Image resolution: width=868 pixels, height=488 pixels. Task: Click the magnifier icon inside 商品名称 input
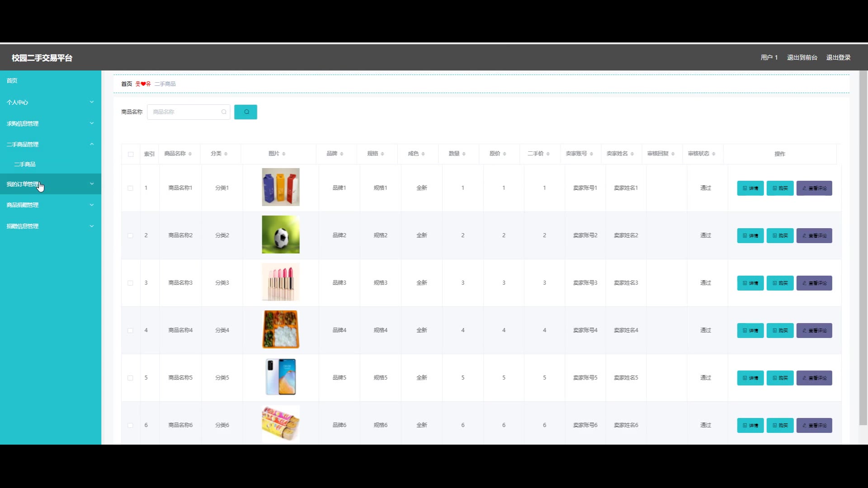click(x=224, y=112)
